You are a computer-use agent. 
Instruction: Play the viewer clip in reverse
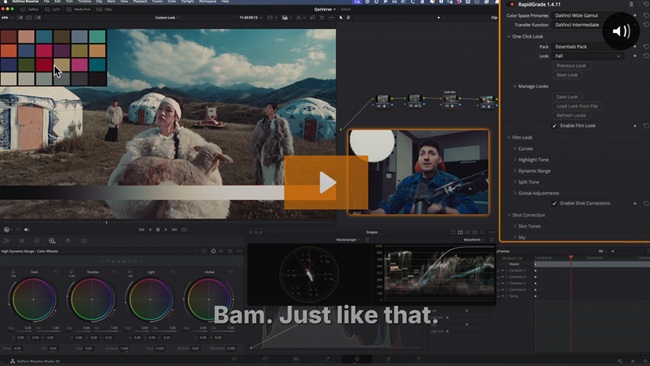[x=150, y=230]
